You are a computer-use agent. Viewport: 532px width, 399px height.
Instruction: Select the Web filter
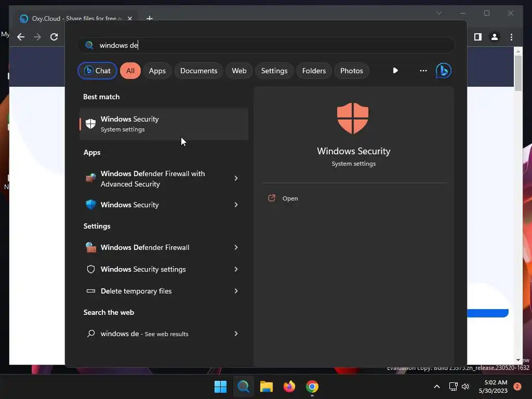[x=239, y=71]
